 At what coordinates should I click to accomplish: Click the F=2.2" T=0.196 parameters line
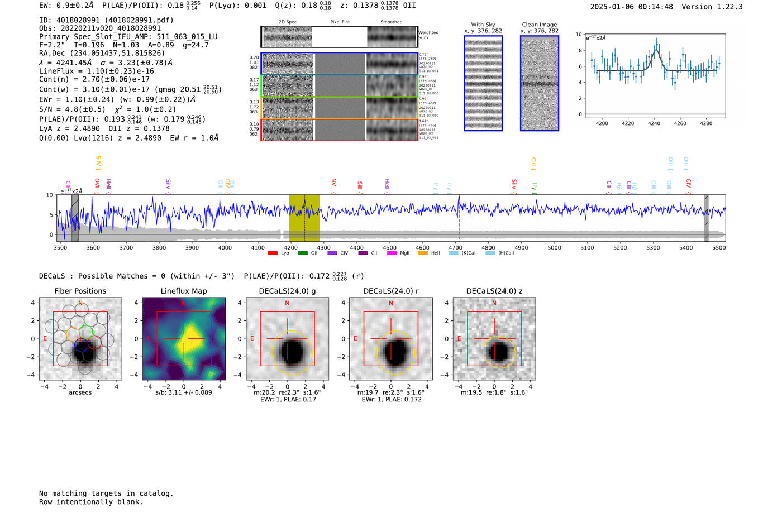tap(124, 45)
